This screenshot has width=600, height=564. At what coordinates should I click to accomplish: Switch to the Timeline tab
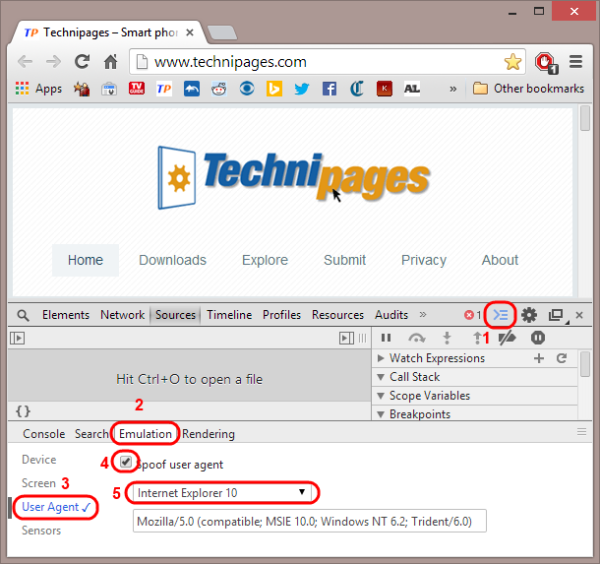(x=229, y=315)
